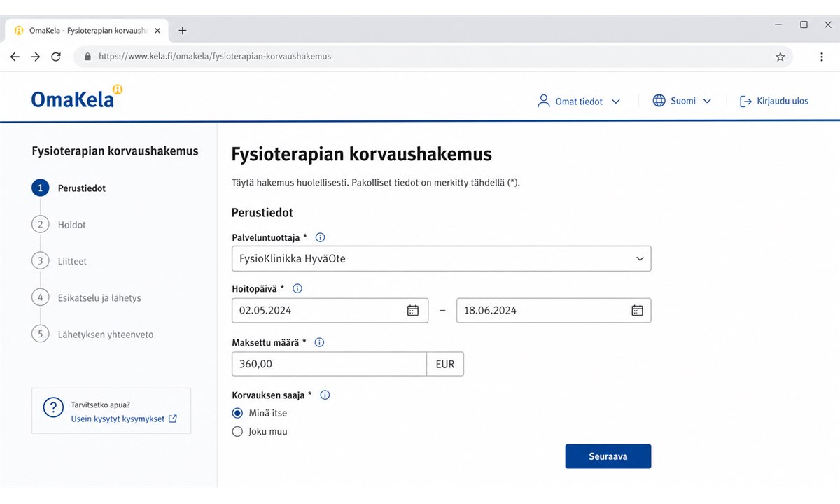Click the external link icon after Usein kysytyt kysymykset
Viewport: 840px width, 504px height.
pos(173,419)
